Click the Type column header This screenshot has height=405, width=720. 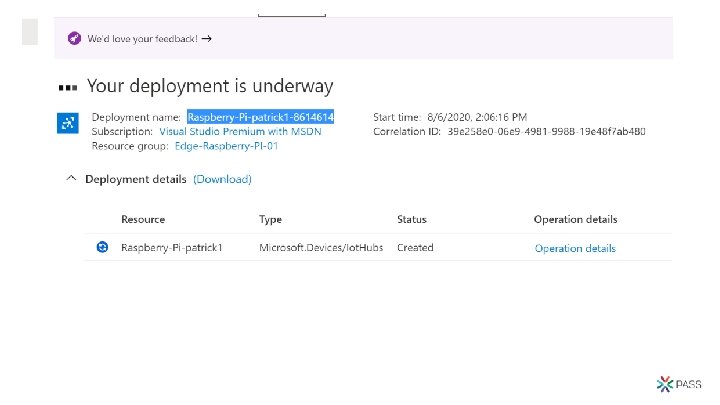270,219
